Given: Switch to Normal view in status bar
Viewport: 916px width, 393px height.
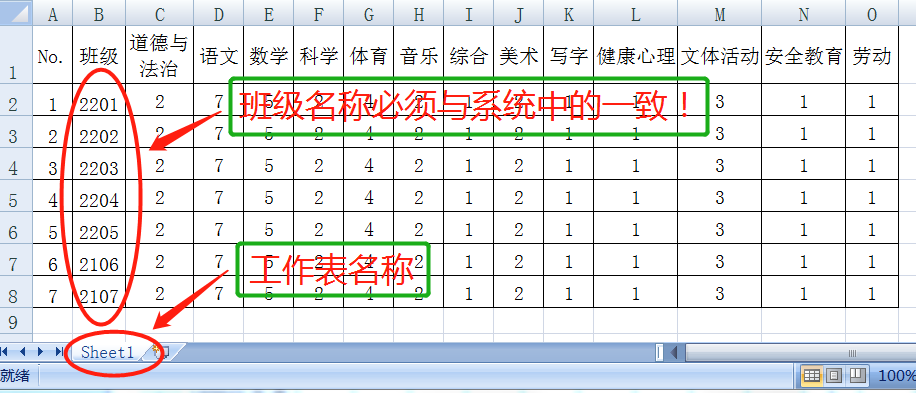Looking at the screenshot, I should 811,375.
